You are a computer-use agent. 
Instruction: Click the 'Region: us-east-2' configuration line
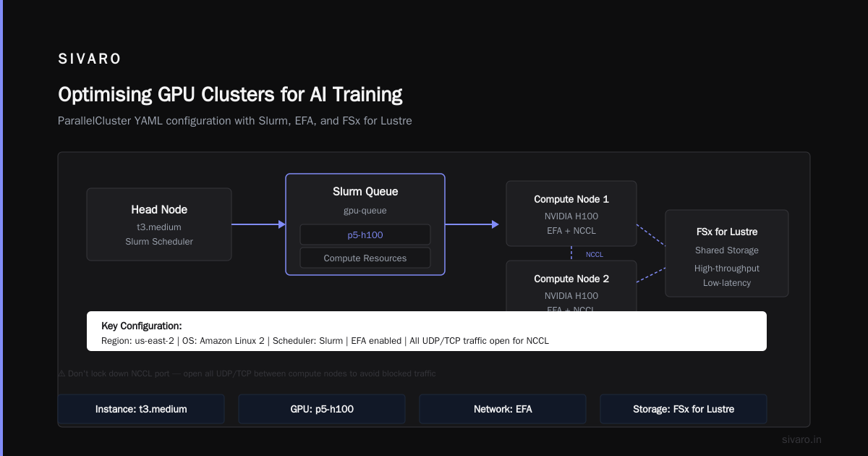[325, 340]
